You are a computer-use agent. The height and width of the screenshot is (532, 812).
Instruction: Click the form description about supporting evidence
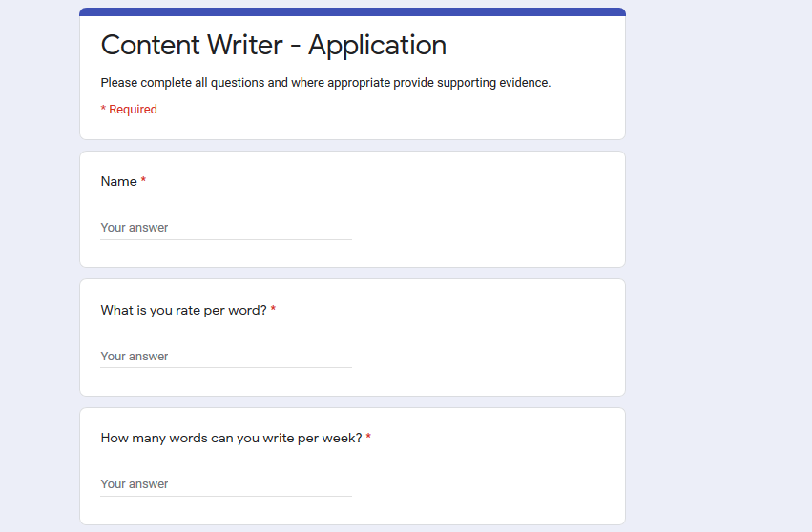[x=325, y=83]
